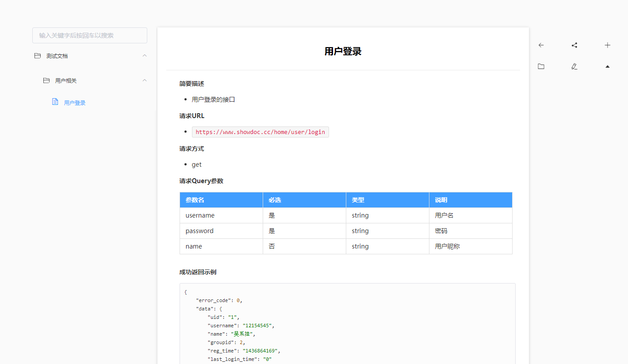Open the pencil edit icon to edit this page
Image resolution: width=628 pixels, height=364 pixels.
coord(574,66)
